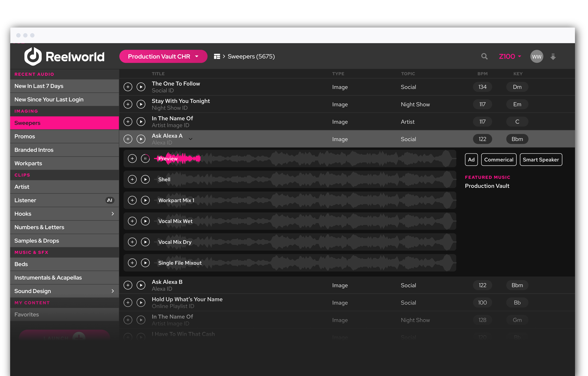Open Numbers & Letters category
This screenshot has width=588, height=376.
pos(65,227)
